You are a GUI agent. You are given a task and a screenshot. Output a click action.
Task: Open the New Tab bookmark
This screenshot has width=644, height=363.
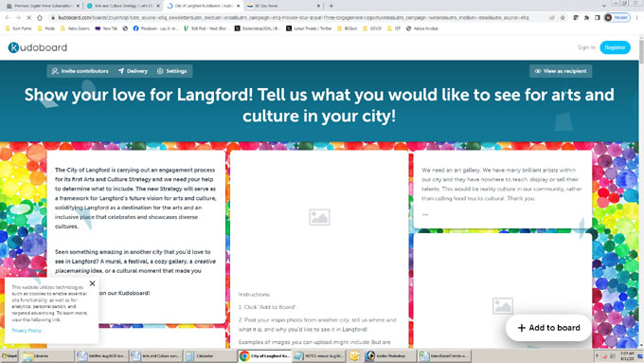[x=106, y=28]
